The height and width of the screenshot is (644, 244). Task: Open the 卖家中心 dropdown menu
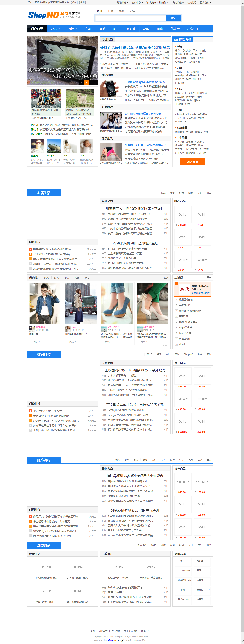(137, 2)
